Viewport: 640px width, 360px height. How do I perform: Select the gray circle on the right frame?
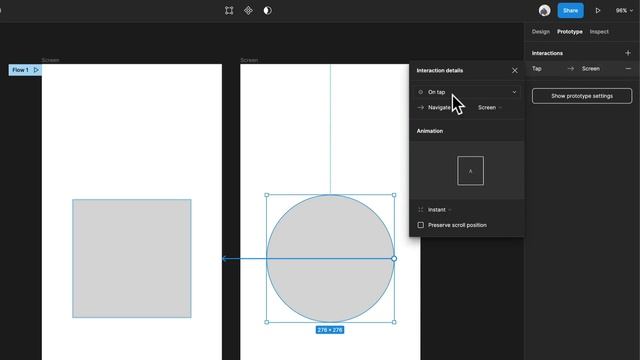[x=330, y=258]
